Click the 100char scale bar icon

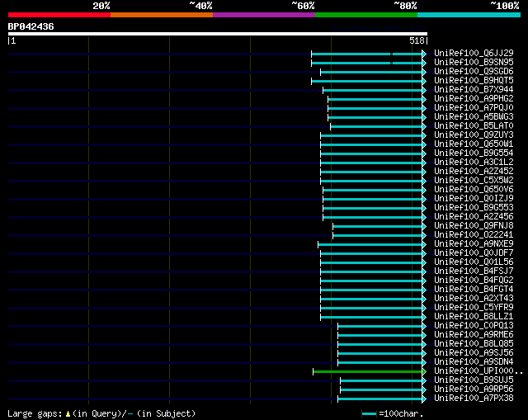[369, 414]
